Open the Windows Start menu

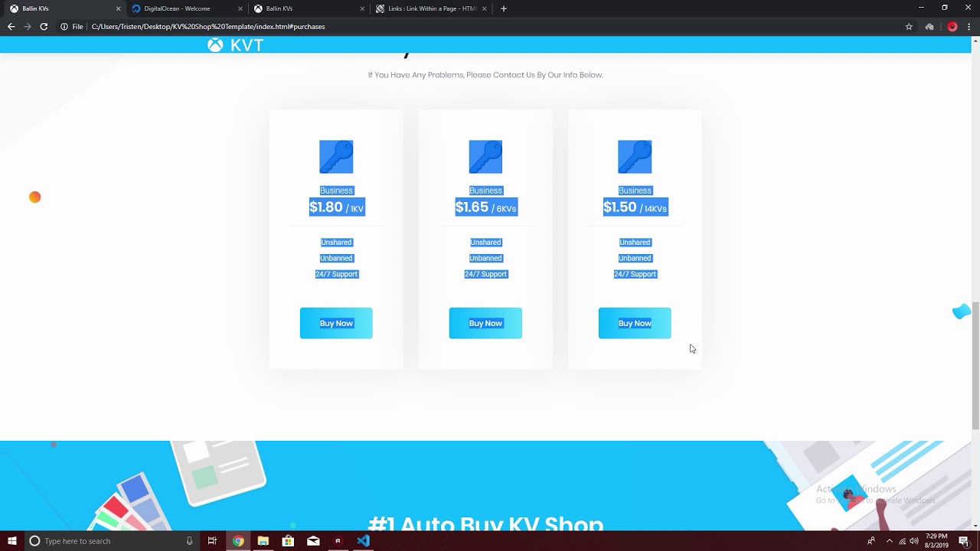(12, 541)
